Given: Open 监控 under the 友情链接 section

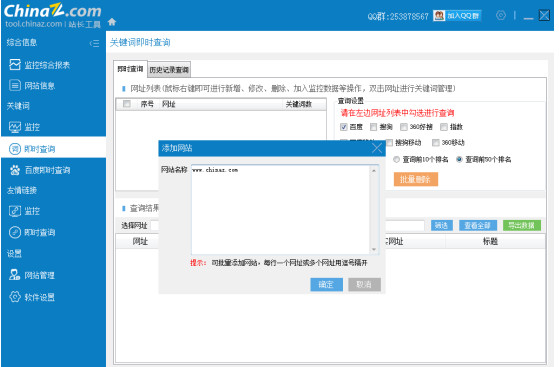Looking at the screenshot, I should (x=24, y=211).
